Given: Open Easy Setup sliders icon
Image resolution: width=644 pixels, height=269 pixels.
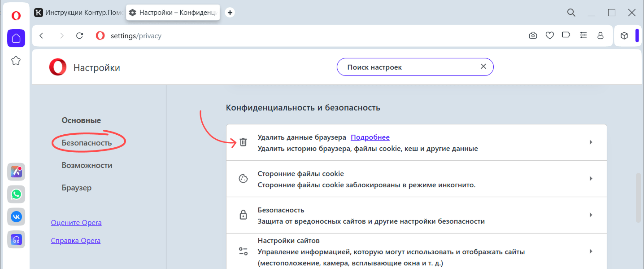Looking at the screenshot, I should (583, 35).
